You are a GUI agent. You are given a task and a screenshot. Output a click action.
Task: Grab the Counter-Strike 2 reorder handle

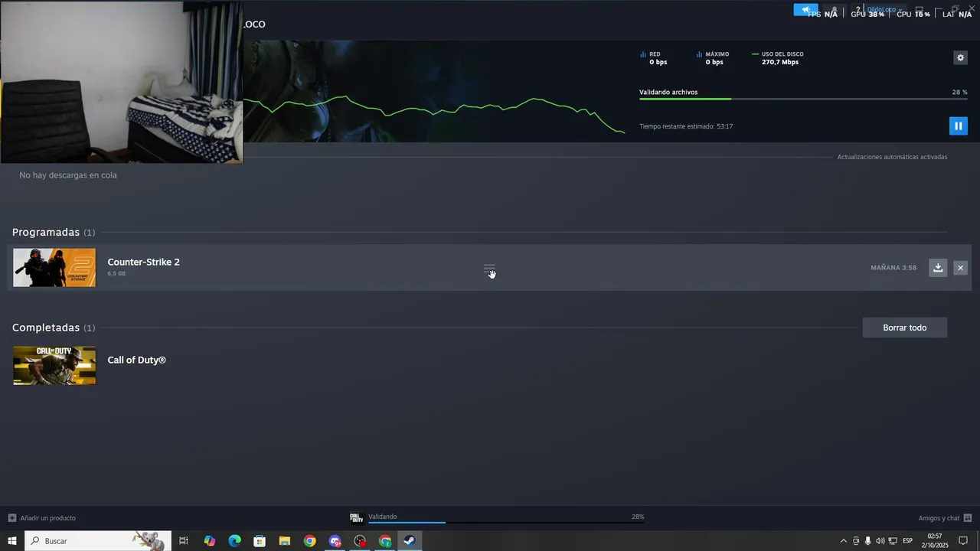tap(489, 269)
